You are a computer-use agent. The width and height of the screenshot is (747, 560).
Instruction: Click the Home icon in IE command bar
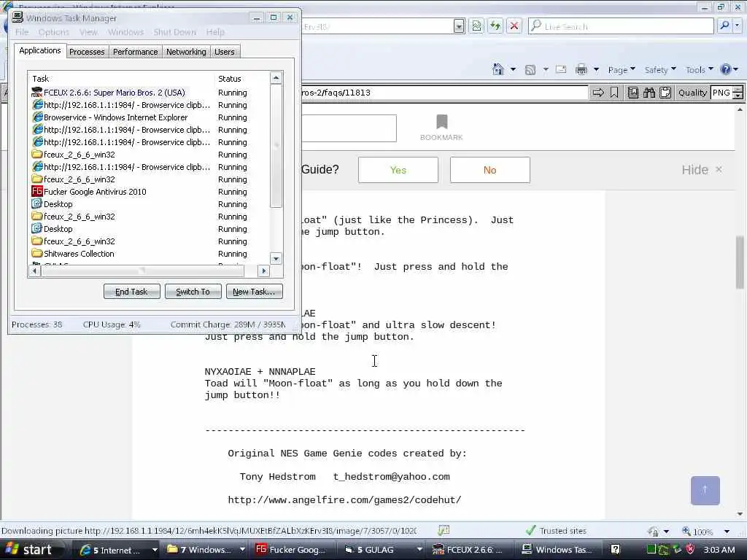[x=498, y=69]
